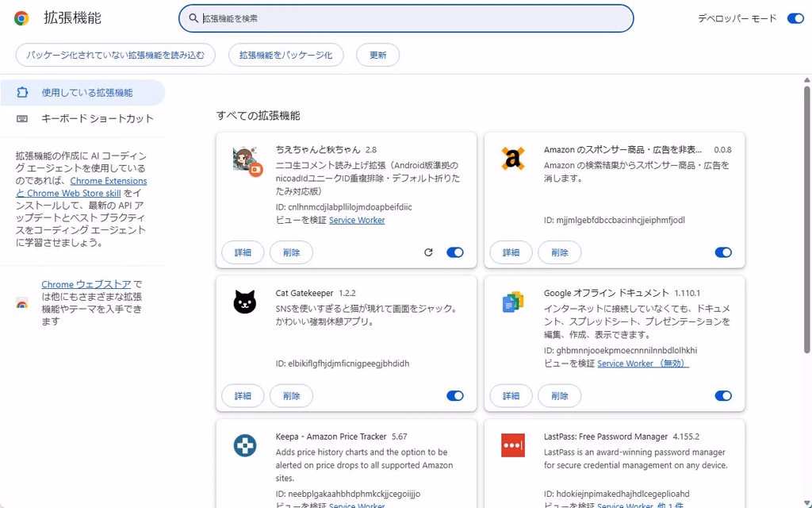The width and height of the screenshot is (812, 508).
Task: Click the keyboard icon for キーボード ショートカット
Action: [22, 119]
